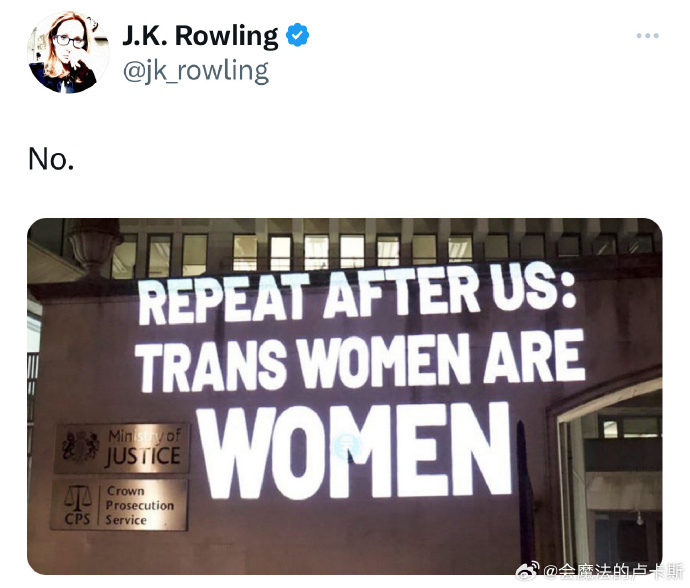Screen dimensions: 690x588
Task: Click the "TRANS WOMEN ARE" projected line
Action: pos(362,362)
